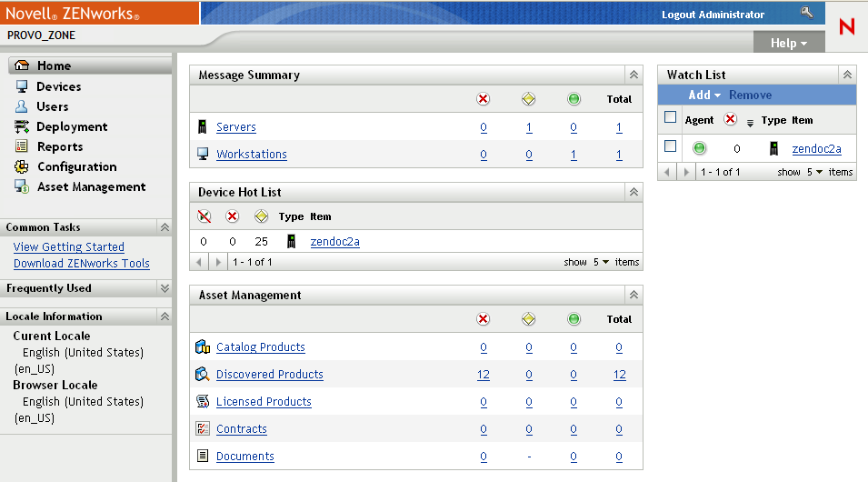The height and width of the screenshot is (482, 868).
Task: Click the key icon beside Logout Administrator
Action: click(x=806, y=12)
